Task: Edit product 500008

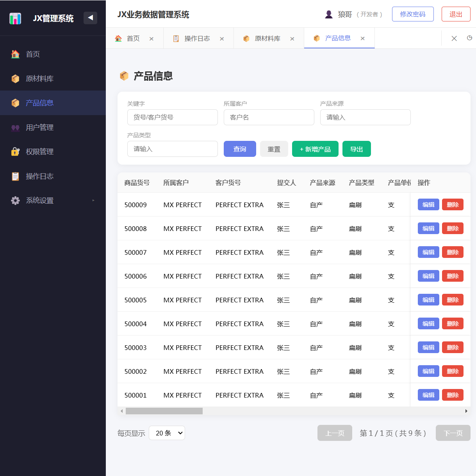Action: click(428, 228)
